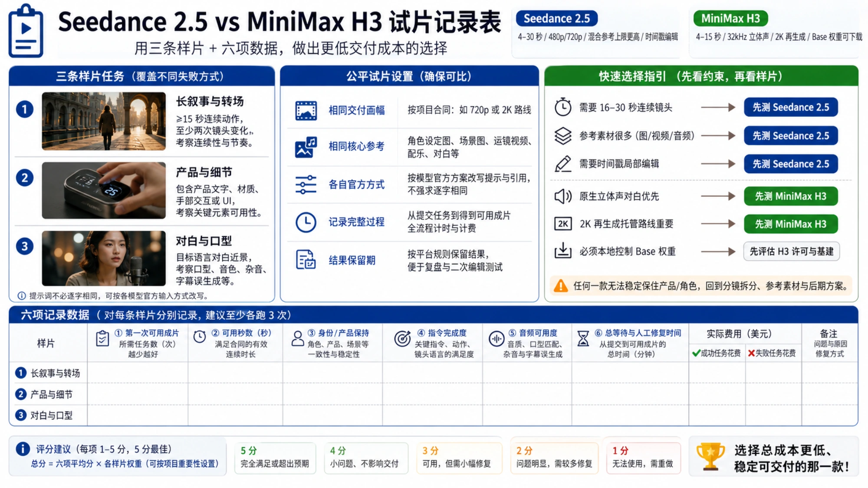Click 先测 Seedance 2.5 for 16–30 秒连续镜头
Image resolution: width=868 pixels, height=488 pixels.
790,107
